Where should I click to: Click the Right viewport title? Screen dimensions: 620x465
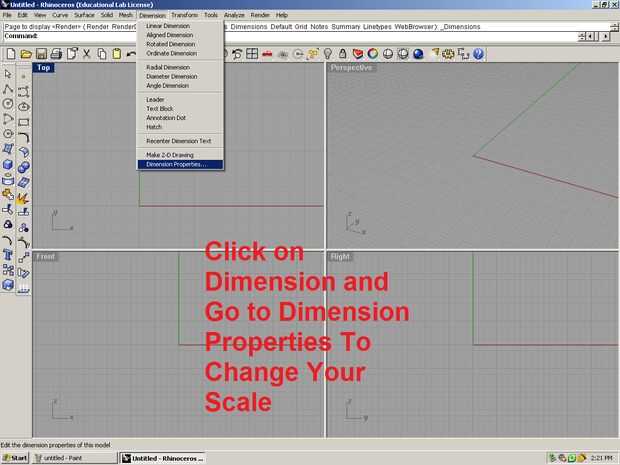[x=340, y=257]
